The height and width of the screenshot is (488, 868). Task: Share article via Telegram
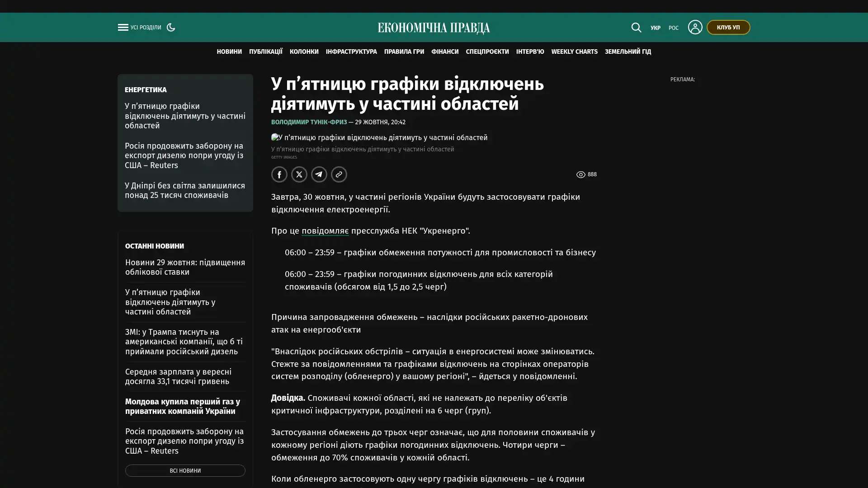319,174
